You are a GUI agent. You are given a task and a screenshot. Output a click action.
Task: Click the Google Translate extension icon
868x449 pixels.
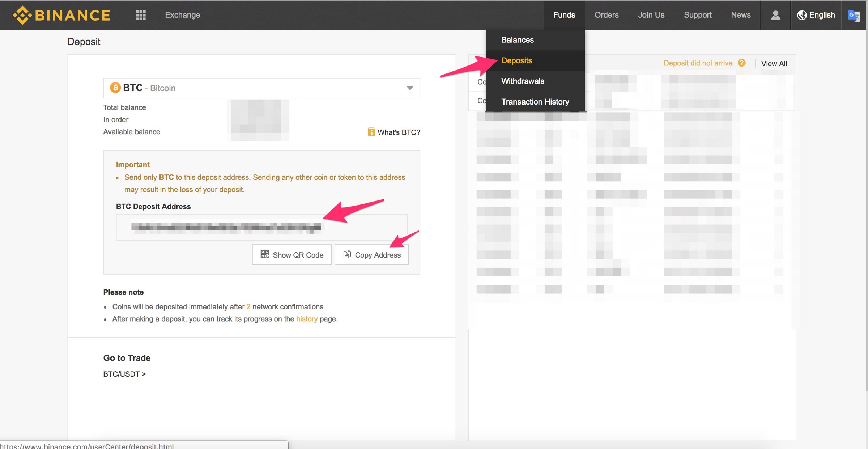coord(854,16)
